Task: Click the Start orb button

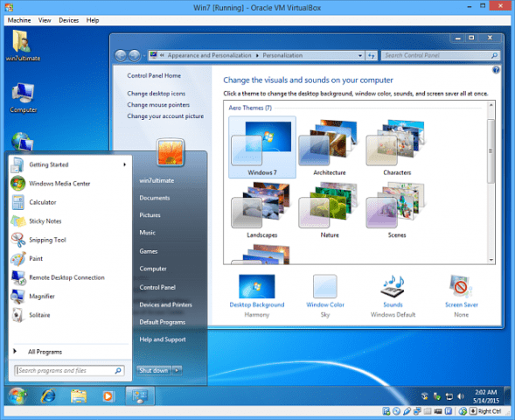Action: 17,395
